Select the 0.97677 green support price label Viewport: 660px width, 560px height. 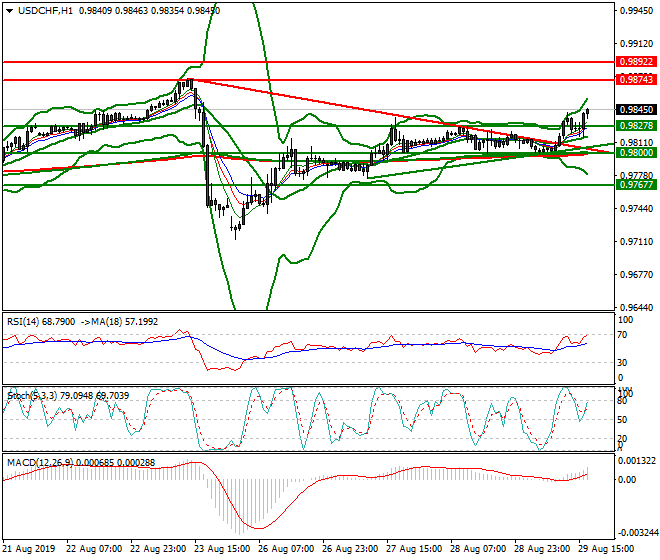[636, 185]
